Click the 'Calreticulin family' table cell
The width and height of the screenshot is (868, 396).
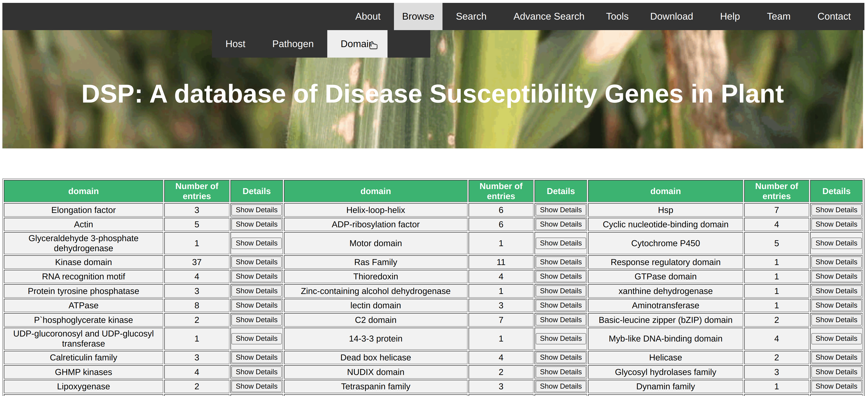point(84,357)
